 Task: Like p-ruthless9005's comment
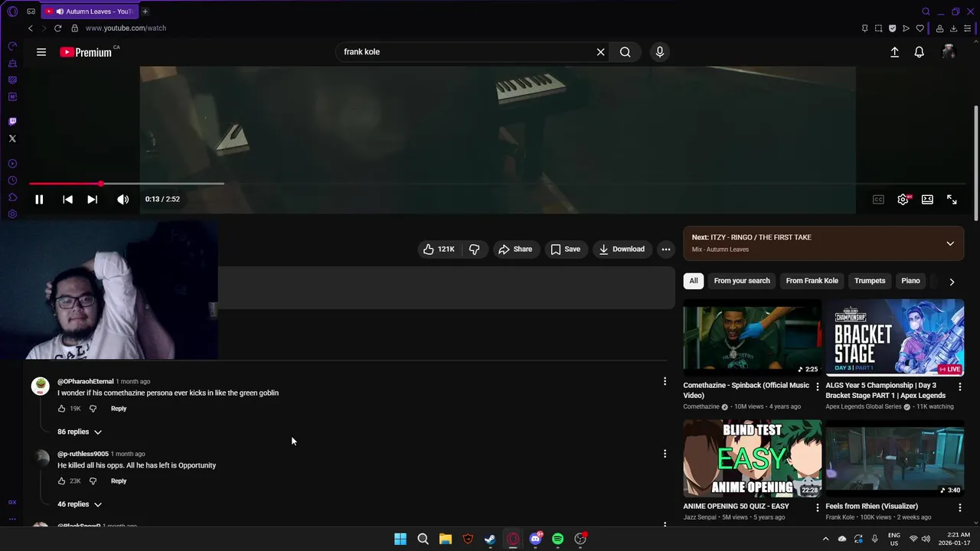[x=62, y=481]
